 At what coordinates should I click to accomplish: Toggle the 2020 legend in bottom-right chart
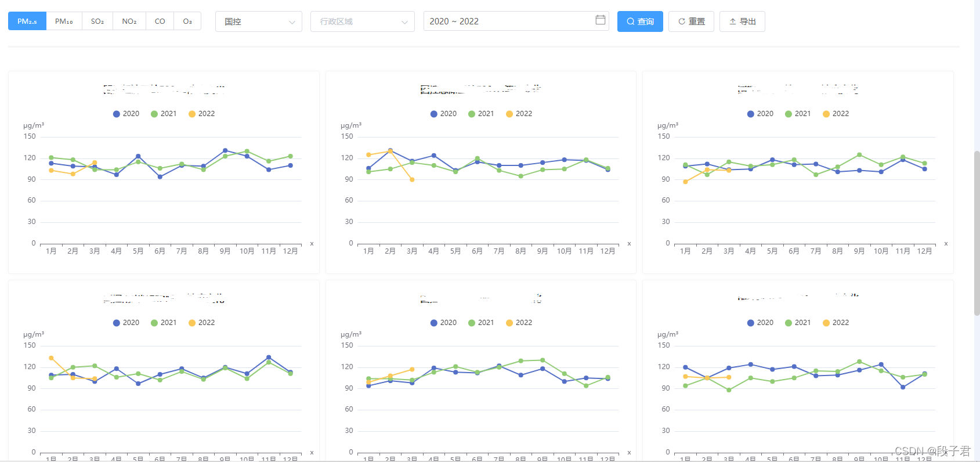click(x=761, y=323)
